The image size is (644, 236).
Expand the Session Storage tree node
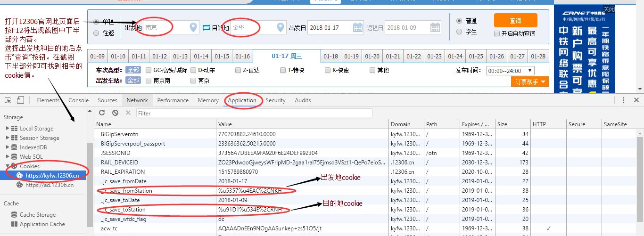[7, 138]
